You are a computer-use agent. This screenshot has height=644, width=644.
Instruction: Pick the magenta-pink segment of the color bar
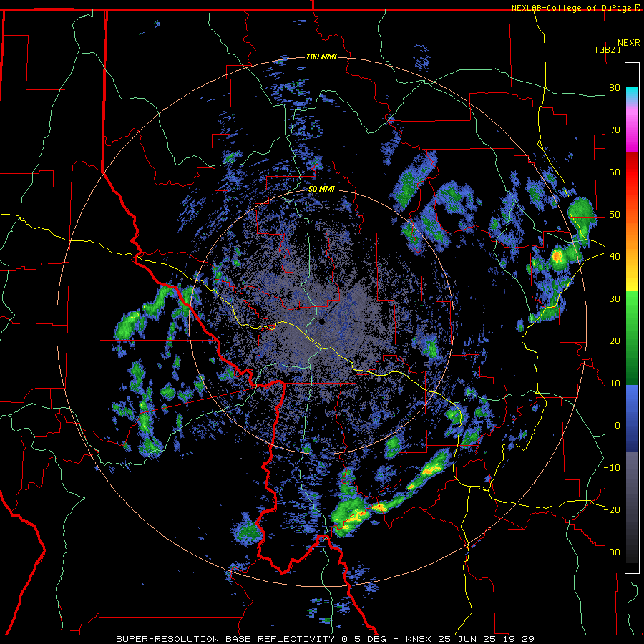tap(632, 129)
